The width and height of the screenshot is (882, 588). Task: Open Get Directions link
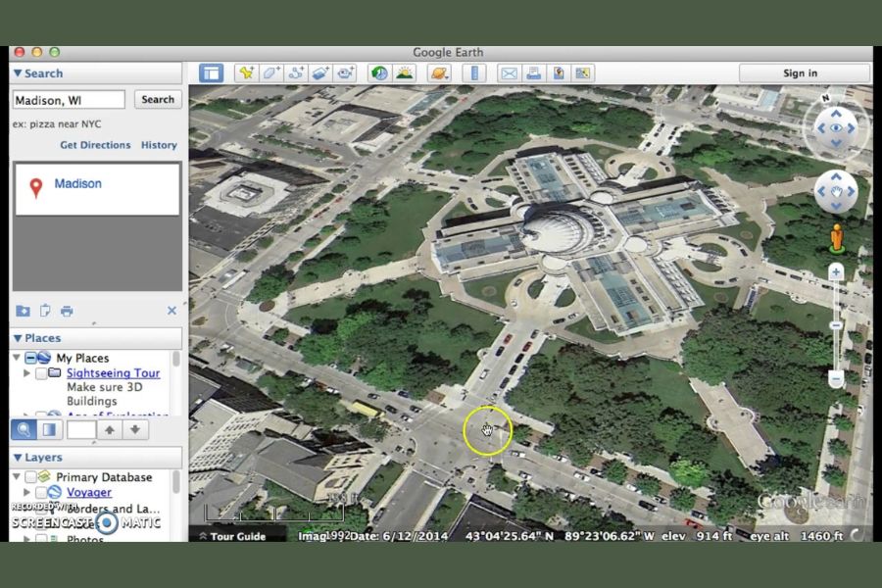pos(95,145)
